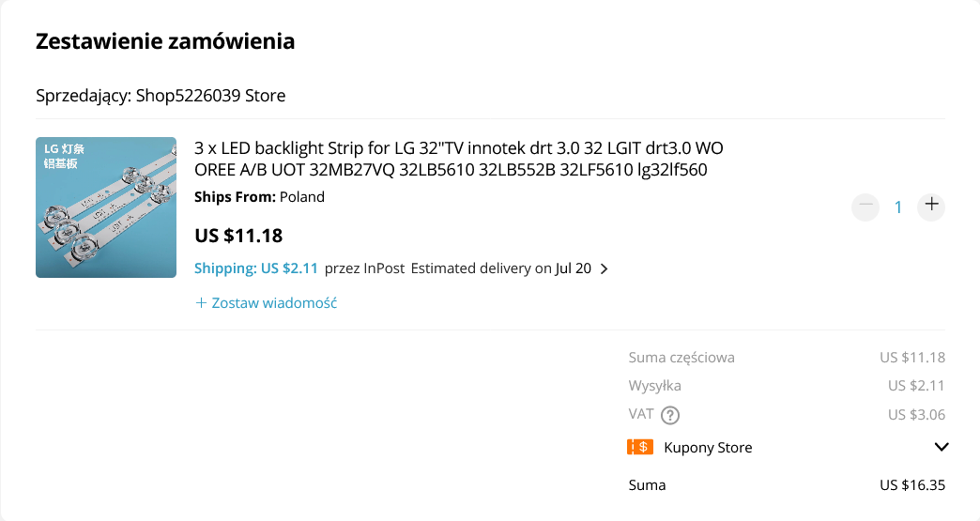Click the plus icon before Zostaw wiadomość
Screen dimensions: 980x521
(201, 303)
